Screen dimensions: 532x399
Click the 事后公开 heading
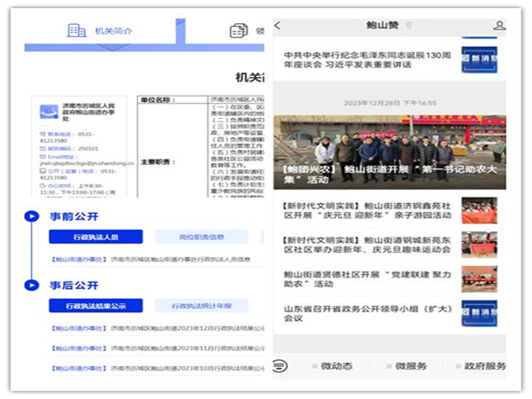[74, 286]
